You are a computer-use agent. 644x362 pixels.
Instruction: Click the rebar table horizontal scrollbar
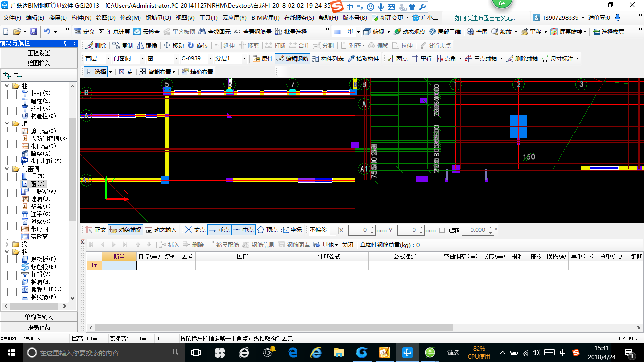coord(273,328)
